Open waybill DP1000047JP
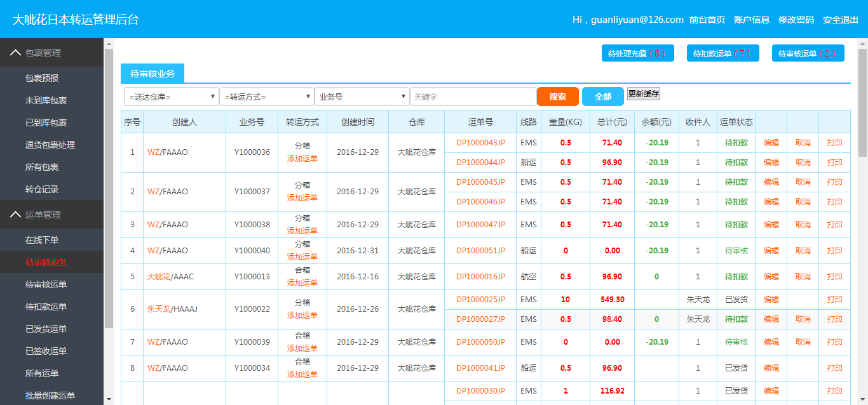Viewport: 868px width, 405px height. [x=480, y=225]
